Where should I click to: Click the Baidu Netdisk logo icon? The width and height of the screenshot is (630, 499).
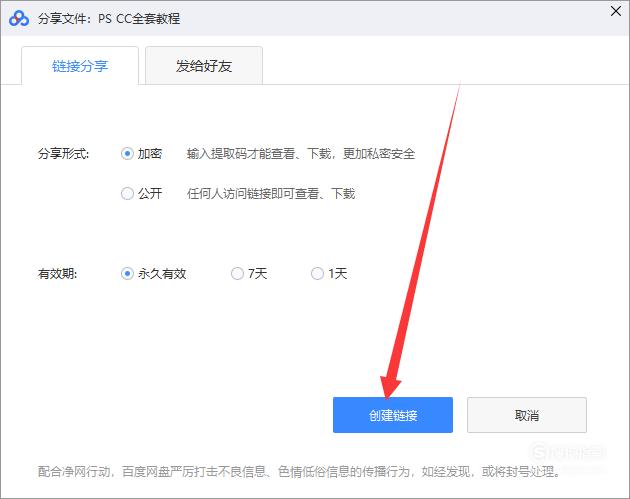(x=19, y=18)
